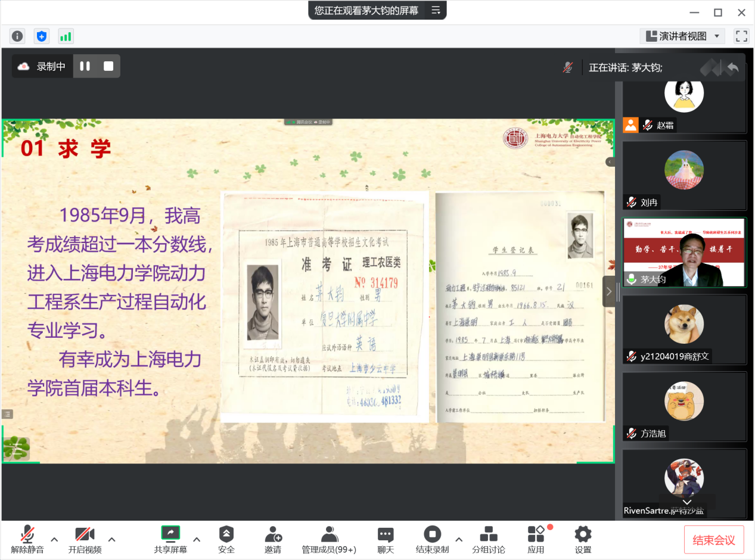
Task: Unmute the microphone
Action: 27,539
